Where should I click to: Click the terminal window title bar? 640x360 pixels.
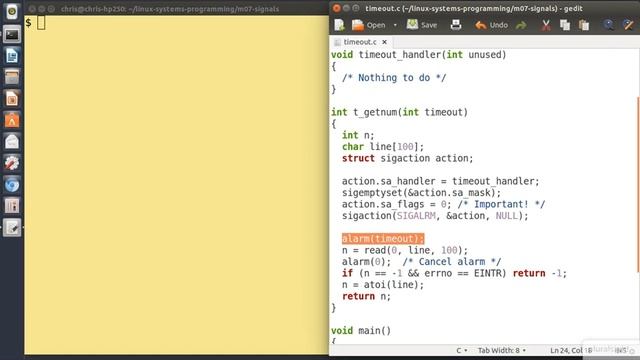click(176, 8)
